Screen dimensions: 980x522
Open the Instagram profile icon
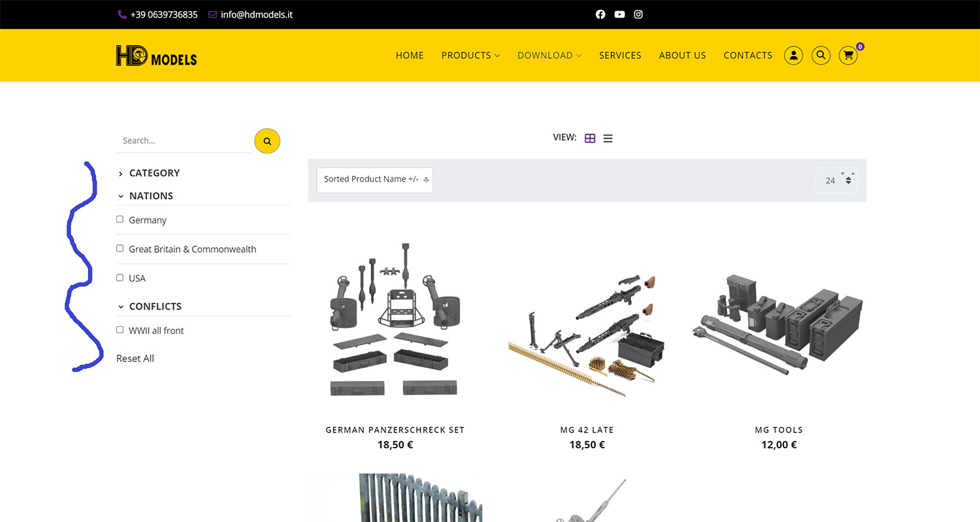click(638, 14)
